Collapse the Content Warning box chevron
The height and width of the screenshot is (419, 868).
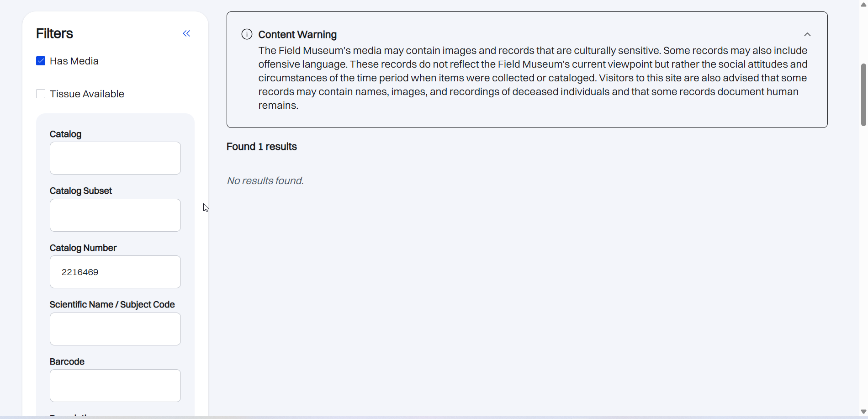point(807,35)
